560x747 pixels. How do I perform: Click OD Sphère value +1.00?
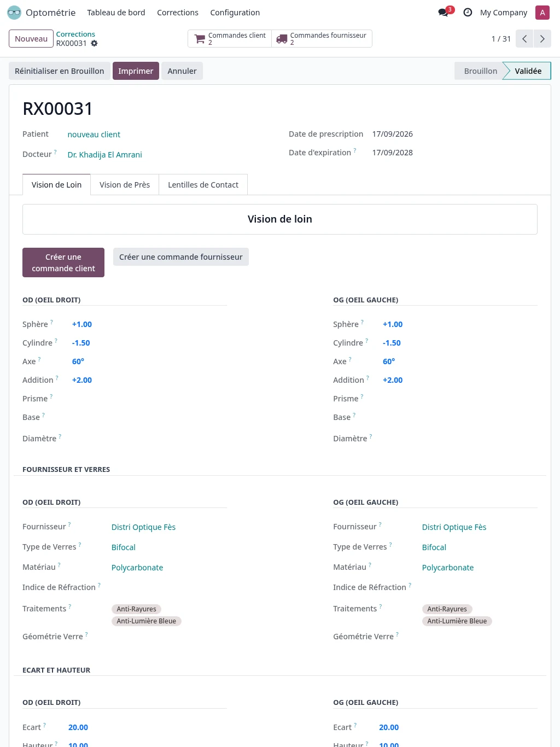(82, 324)
